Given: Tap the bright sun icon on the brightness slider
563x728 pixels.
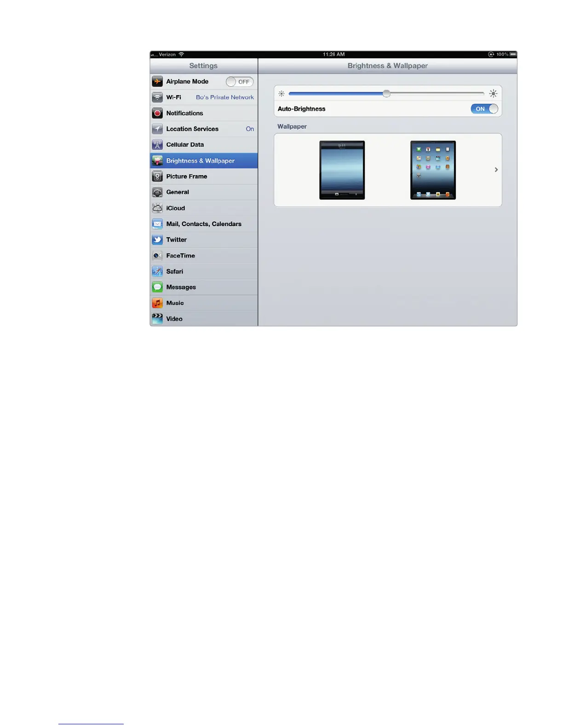Looking at the screenshot, I should click(493, 94).
